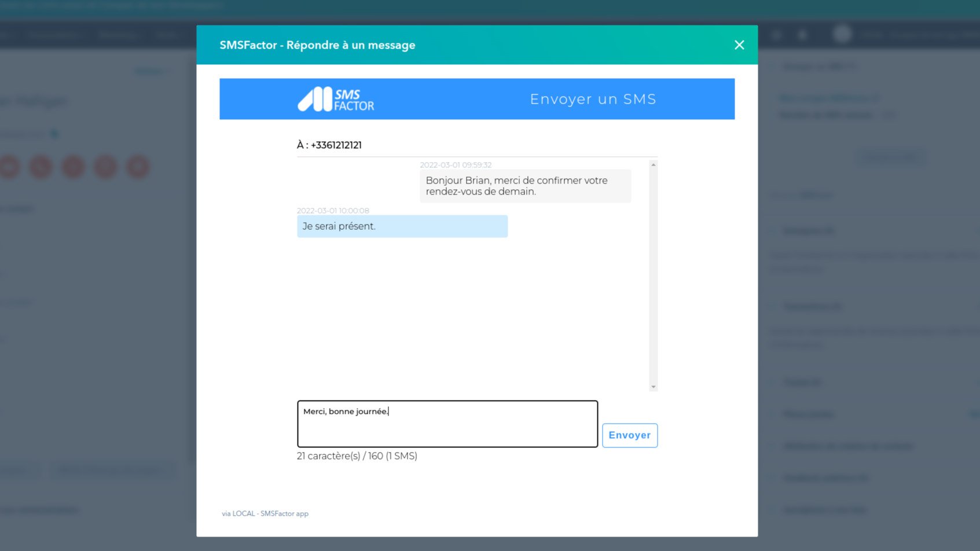This screenshot has width=980, height=551.
Task: Expand the Pièces jointes sidebar section
Action: (x=808, y=414)
